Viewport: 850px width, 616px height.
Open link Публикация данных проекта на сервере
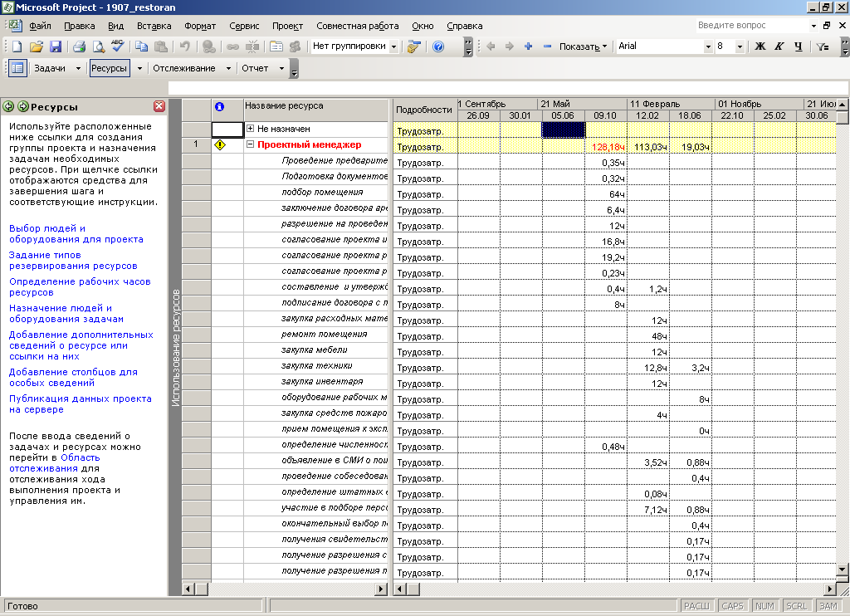[81, 404]
